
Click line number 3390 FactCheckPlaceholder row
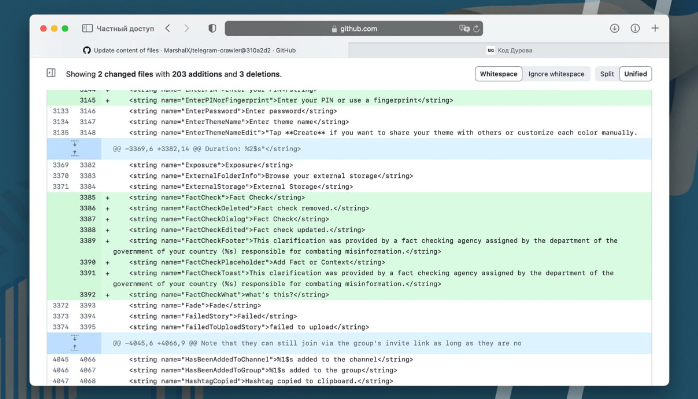tap(88, 262)
